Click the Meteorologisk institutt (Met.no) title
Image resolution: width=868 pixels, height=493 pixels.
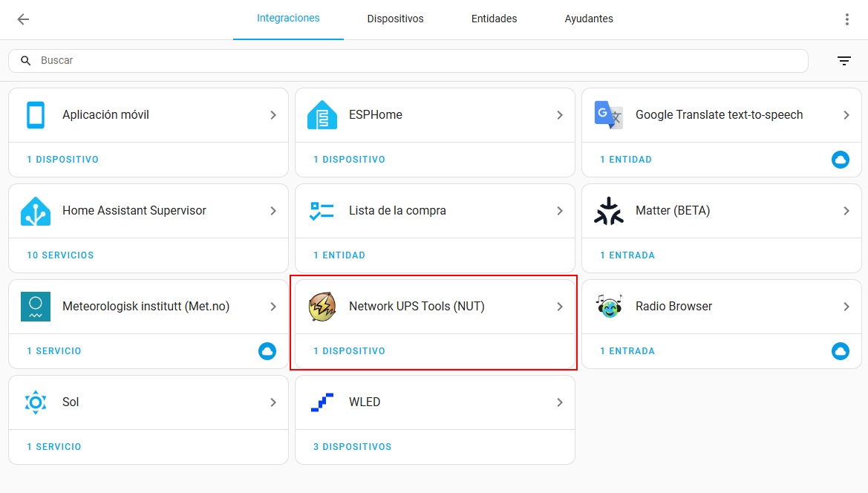(x=146, y=307)
